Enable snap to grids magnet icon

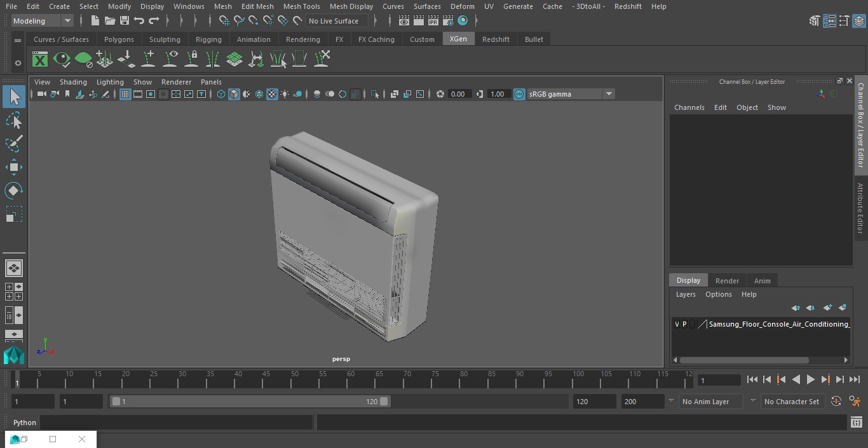point(224,21)
